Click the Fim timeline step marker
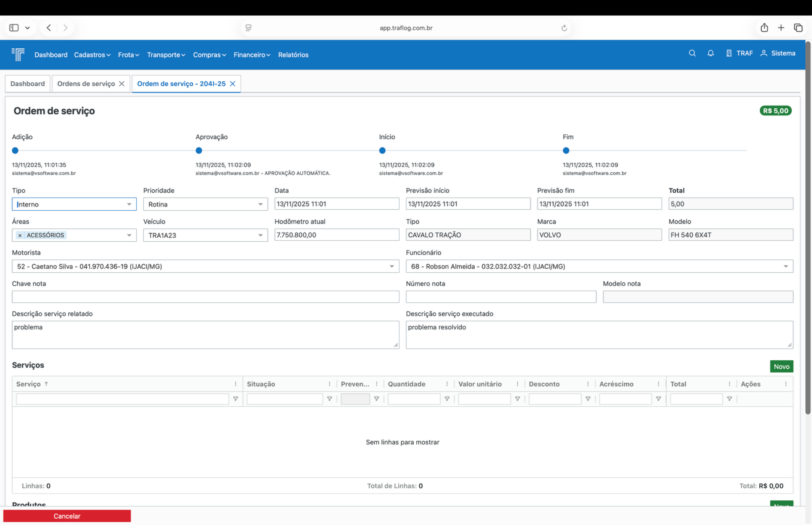The height and width of the screenshot is (525, 812). (x=566, y=150)
